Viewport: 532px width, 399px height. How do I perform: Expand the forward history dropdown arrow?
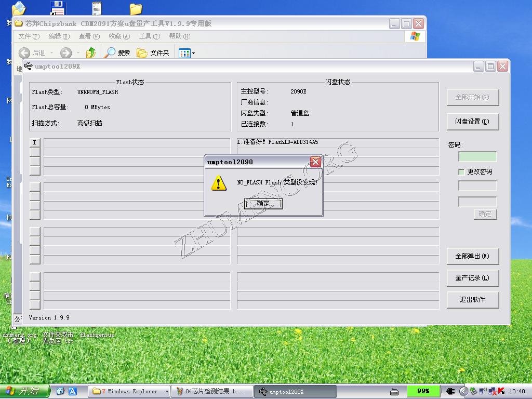coord(78,53)
